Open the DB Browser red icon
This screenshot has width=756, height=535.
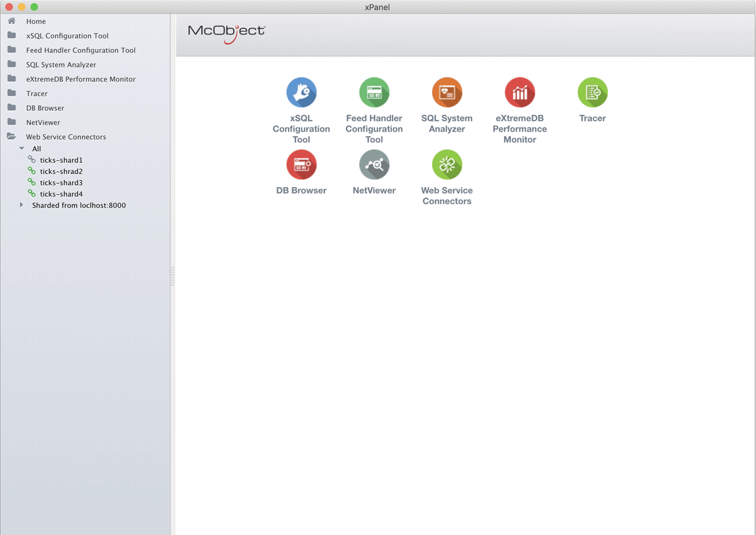(301, 165)
